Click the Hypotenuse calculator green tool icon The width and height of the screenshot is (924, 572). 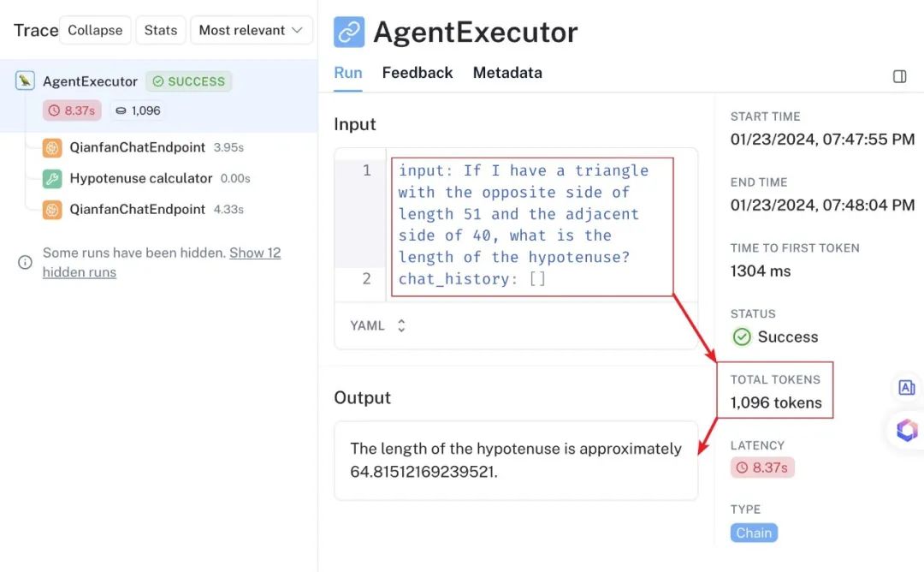pyautogui.click(x=52, y=179)
